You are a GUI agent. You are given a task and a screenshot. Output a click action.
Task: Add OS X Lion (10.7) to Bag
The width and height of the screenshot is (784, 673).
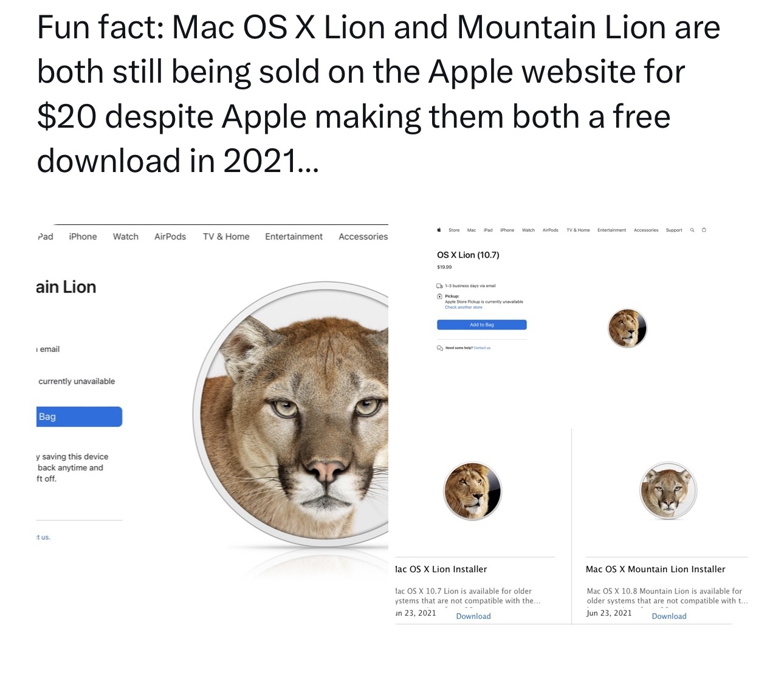482,325
